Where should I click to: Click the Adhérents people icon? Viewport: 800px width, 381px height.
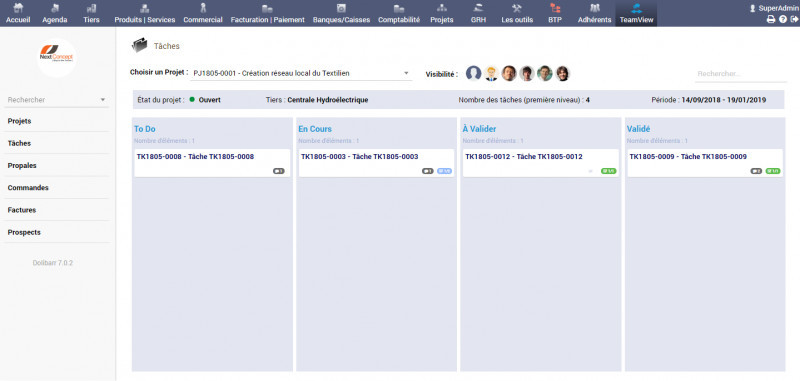coord(594,8)
